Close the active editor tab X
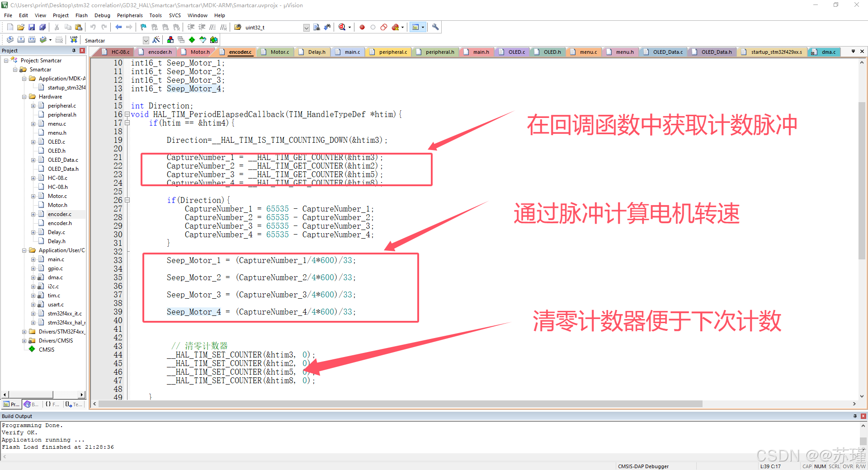The height and width of the screenshot is (470, 868). pos(862,51)
